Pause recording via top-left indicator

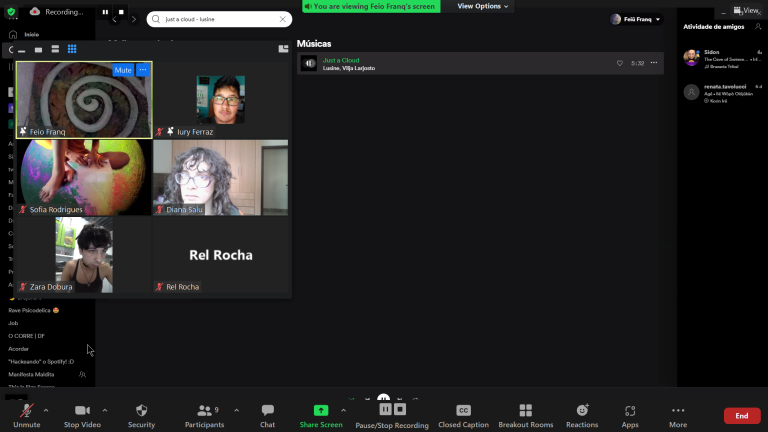pyautogui.click(x=105, y=12)
